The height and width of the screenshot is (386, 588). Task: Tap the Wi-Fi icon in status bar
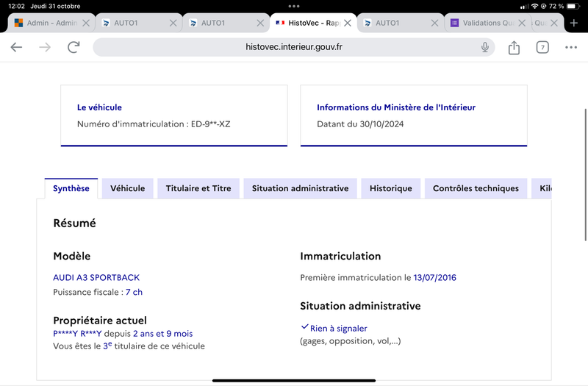(535, 6)
